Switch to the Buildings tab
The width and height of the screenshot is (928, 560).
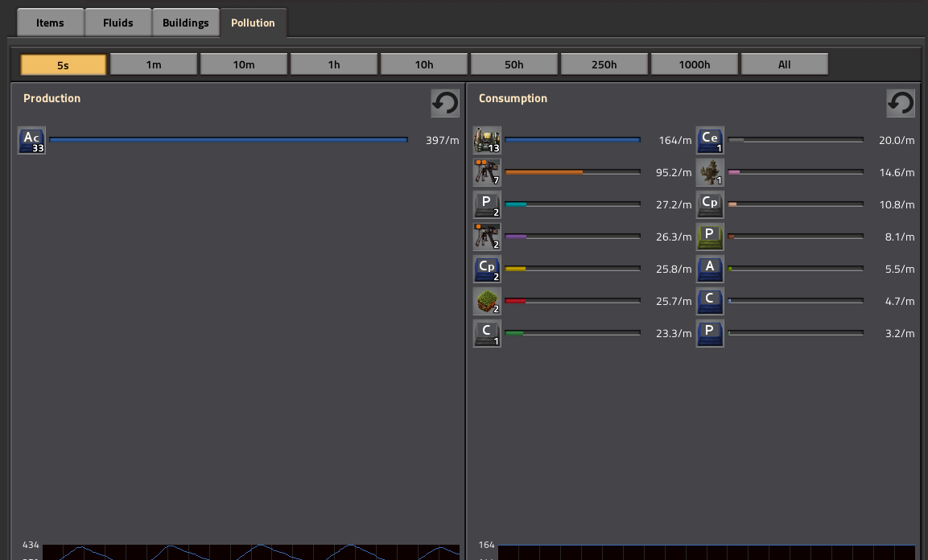185,23
